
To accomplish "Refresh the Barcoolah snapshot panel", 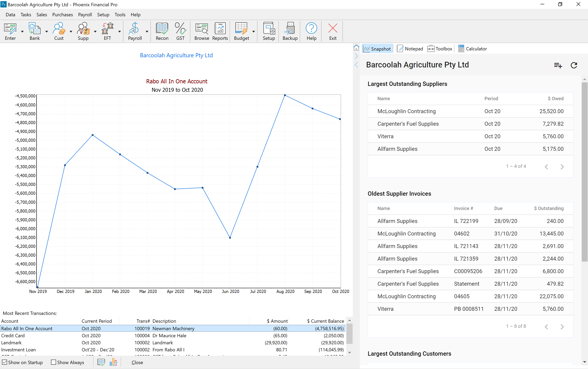I will point(573,65).
